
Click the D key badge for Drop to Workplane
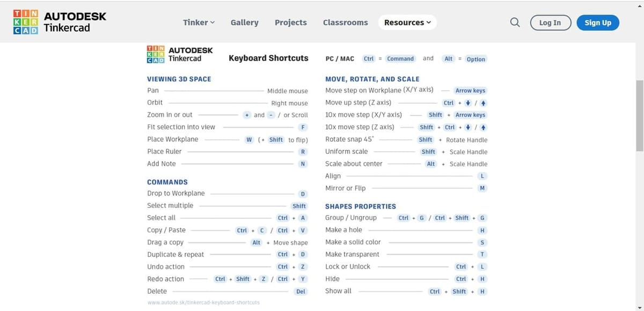(x=303, y=194)
